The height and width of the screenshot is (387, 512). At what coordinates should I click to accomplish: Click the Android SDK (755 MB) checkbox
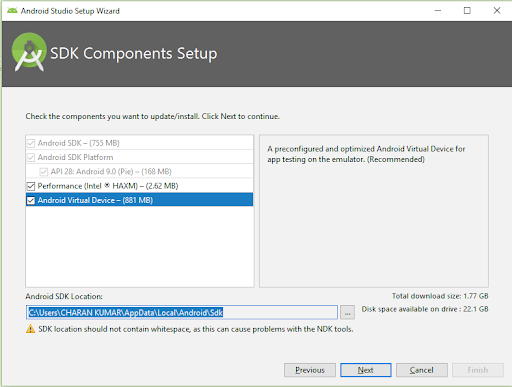pos(31,143)
